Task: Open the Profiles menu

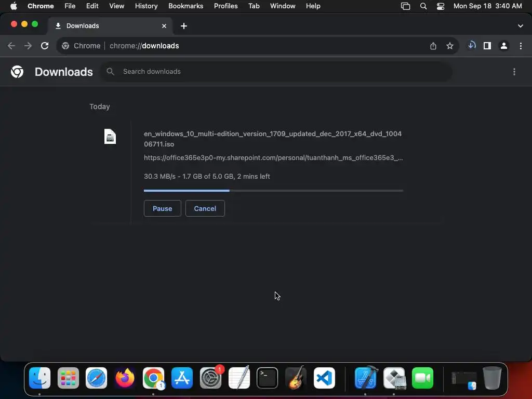Action: (x=225, y=6)
